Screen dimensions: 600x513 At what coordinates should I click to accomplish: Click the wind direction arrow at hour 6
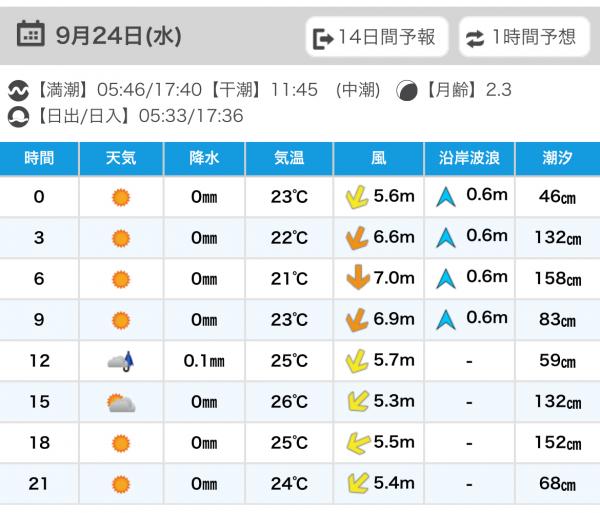pyautogui.click(x=357, y=279)
